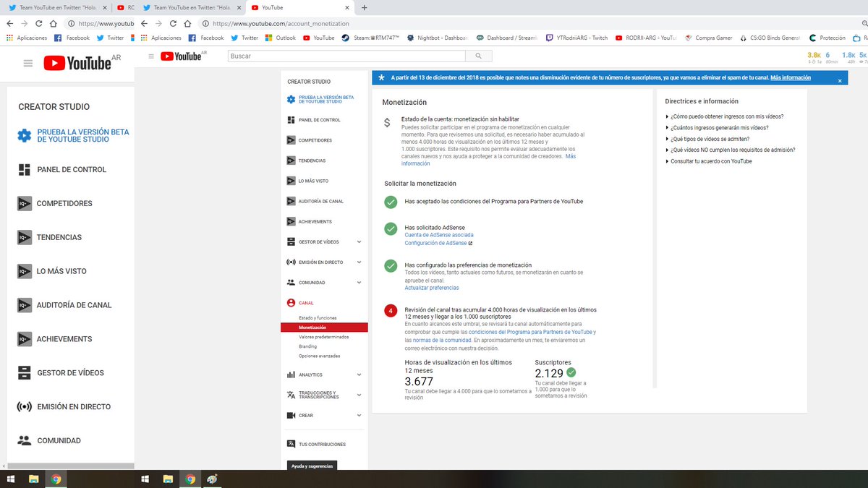The image size is (868, 488).
Task: Switch to RC tab in left window
Action: coord(127,7)
